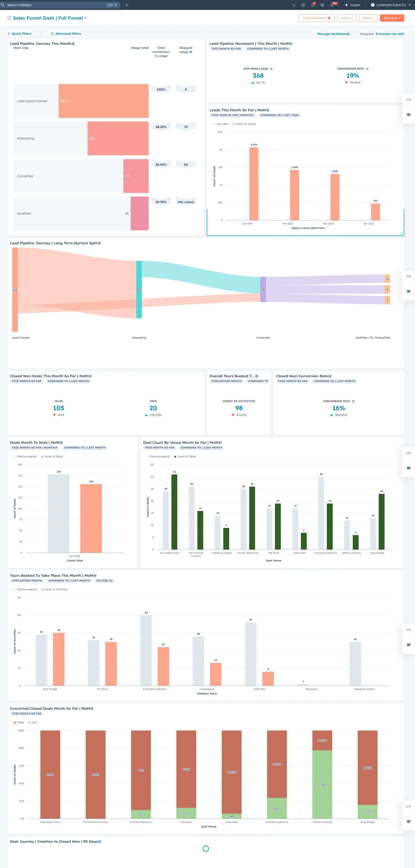Open the Landmark Event Co. account menu

(391, 5)
